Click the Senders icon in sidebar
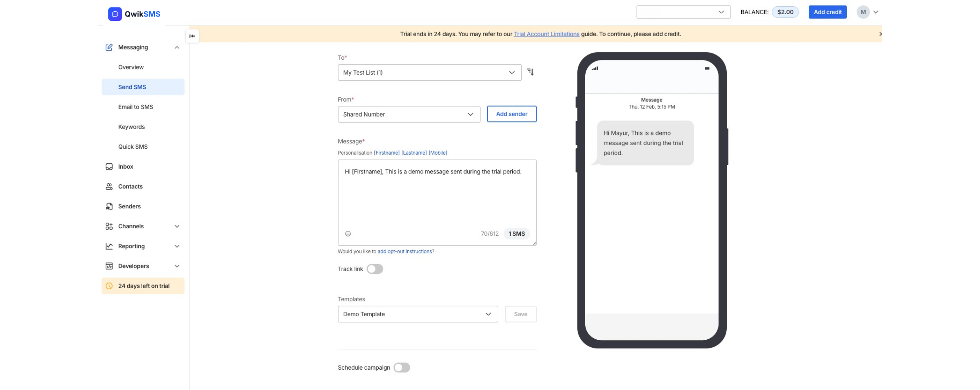 pos(109,206)
